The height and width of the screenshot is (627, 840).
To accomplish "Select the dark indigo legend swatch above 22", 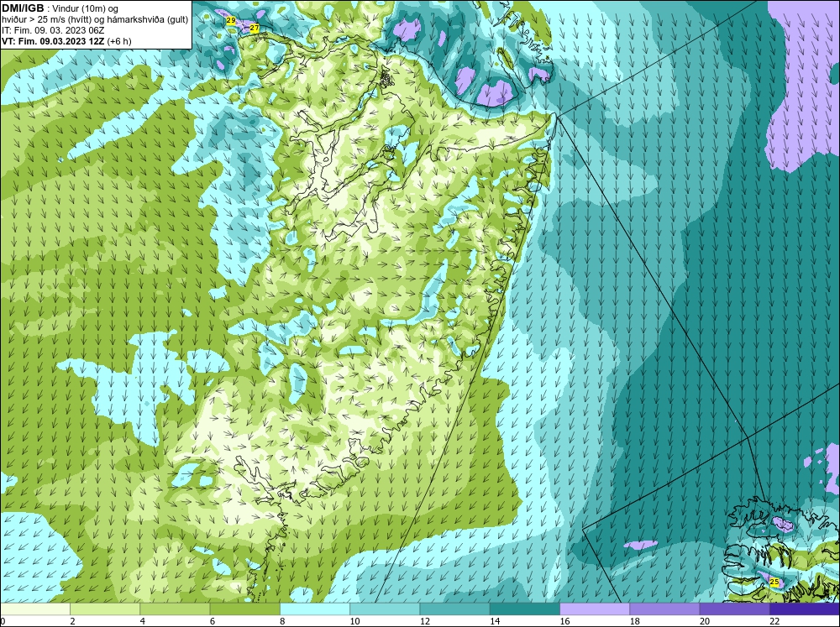I will 805,609.
